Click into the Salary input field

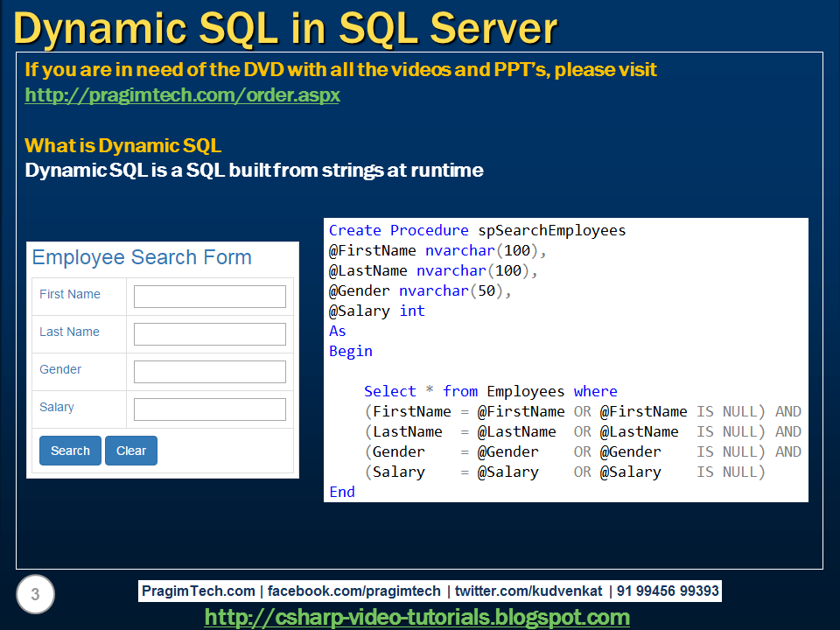pos(209,409)
